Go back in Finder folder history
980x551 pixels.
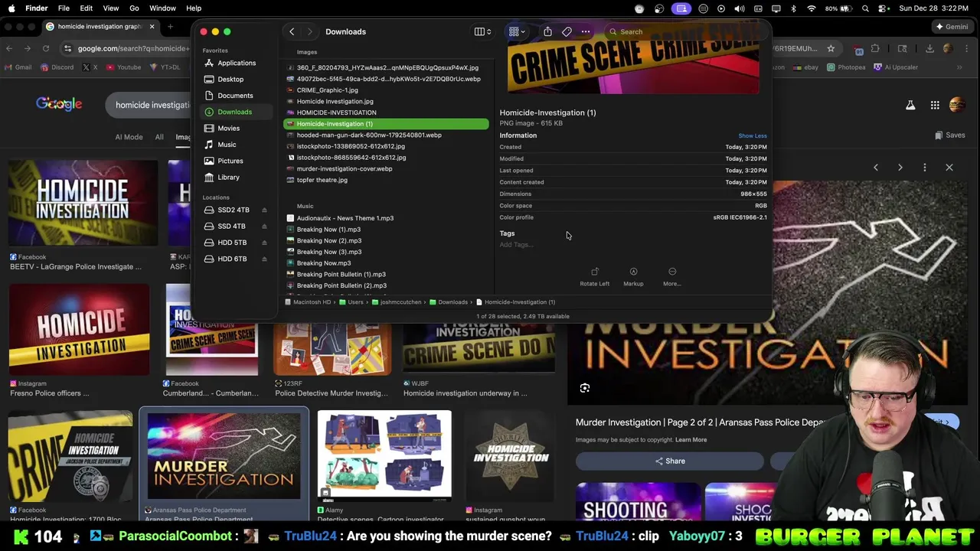point(292,31)
